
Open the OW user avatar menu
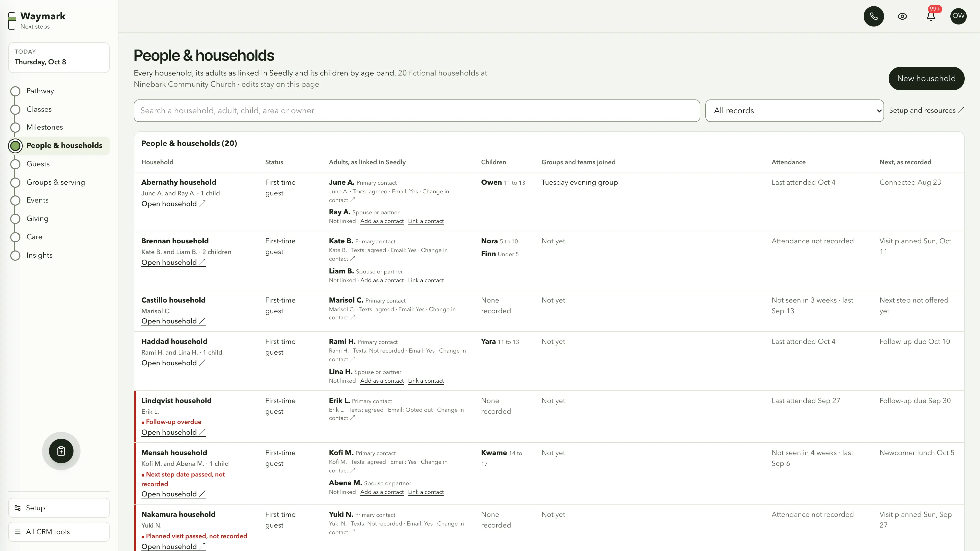tap(958, 16)
